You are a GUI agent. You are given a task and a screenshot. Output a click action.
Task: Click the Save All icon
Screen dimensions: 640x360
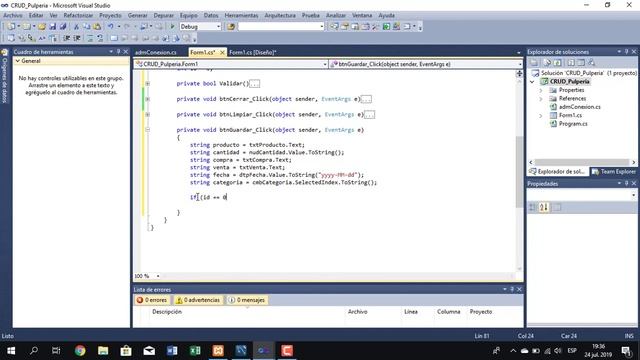coord(63,27)
